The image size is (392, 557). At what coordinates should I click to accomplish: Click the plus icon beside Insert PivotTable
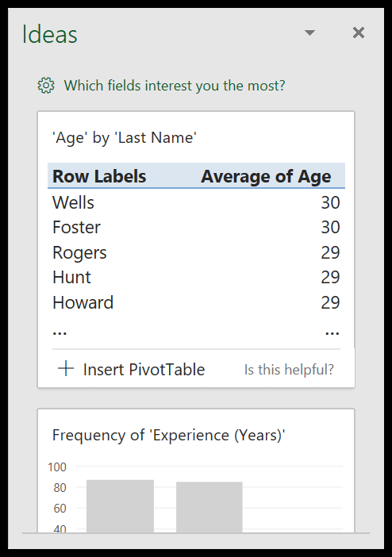coord(66,369)
